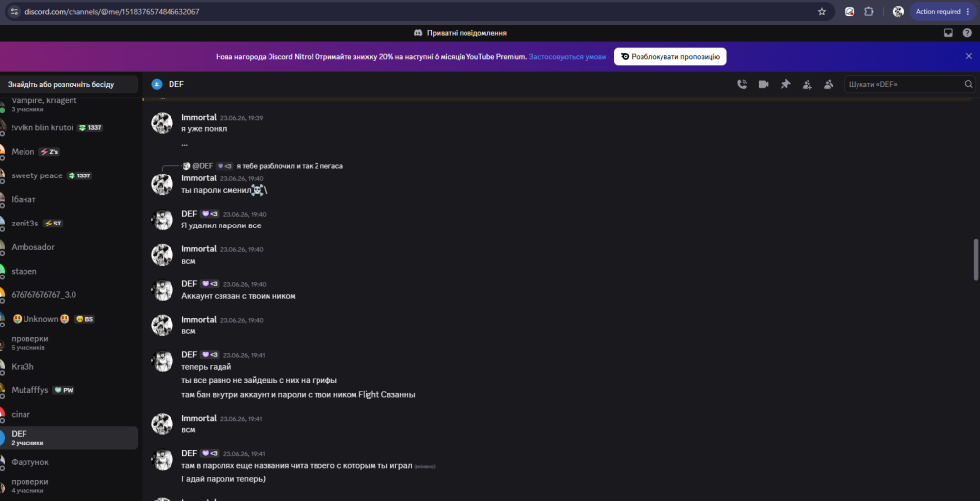
Task: Open pinned messages icon
Action: 786,84
